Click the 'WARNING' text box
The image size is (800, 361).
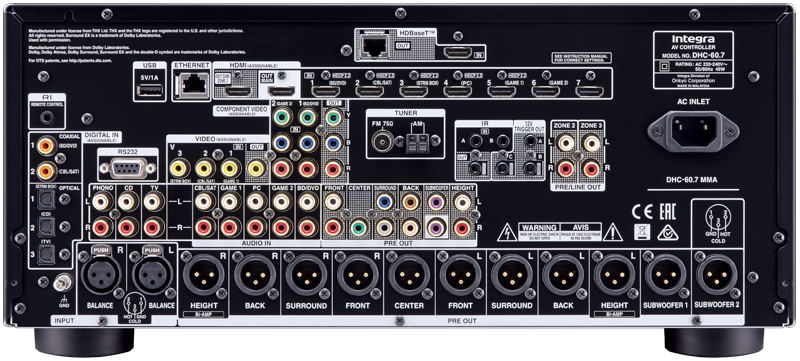tap(539, 231)
